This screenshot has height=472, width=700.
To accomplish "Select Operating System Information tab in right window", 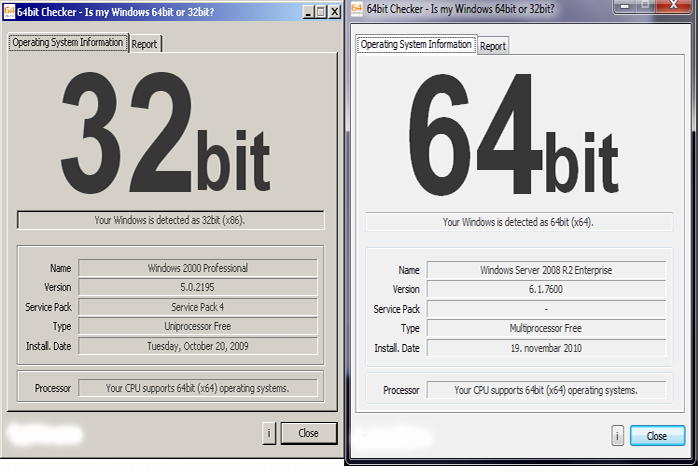I will pos(416,44).
